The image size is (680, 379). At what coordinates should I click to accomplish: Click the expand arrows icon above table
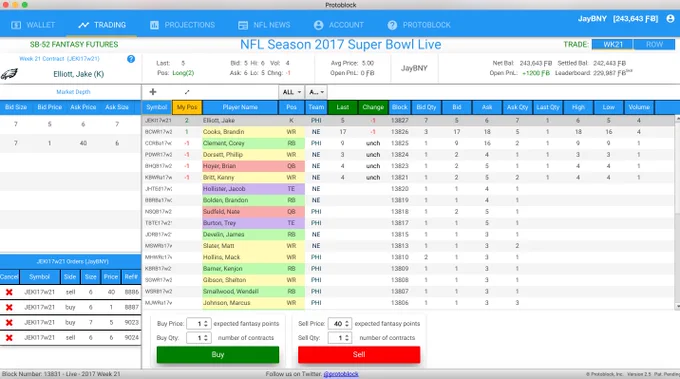[x=187, y=92]
